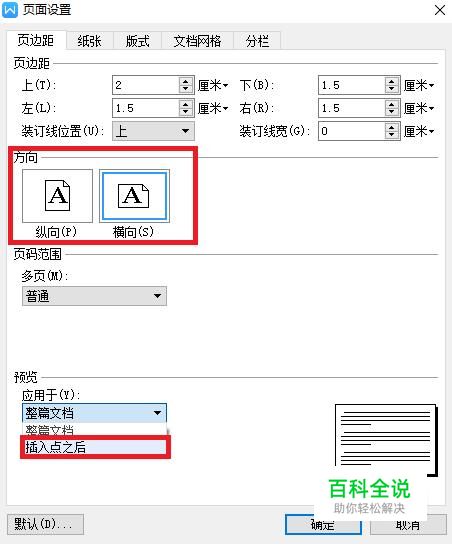Click the 左(L) margin input field
Viewport: 452px width, 546px height.
pyautogui.click(x=146, y=108)
